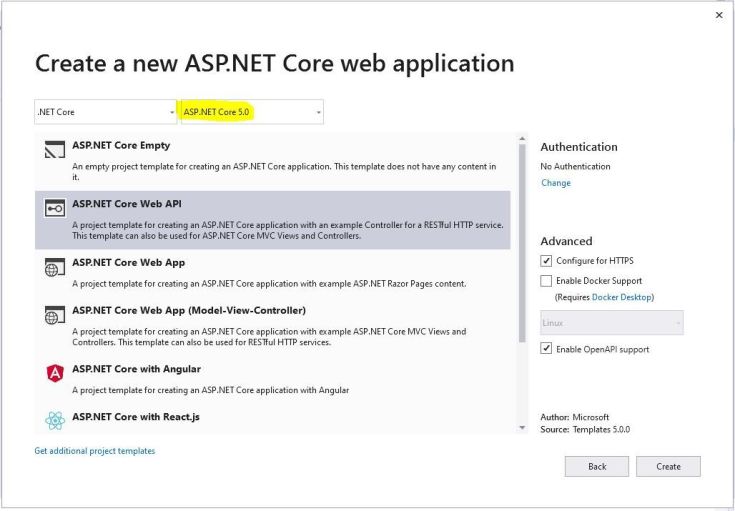735x511 pixels.
Task: Select ASP.NET Core with Angular title
Action: click(136, 369)
